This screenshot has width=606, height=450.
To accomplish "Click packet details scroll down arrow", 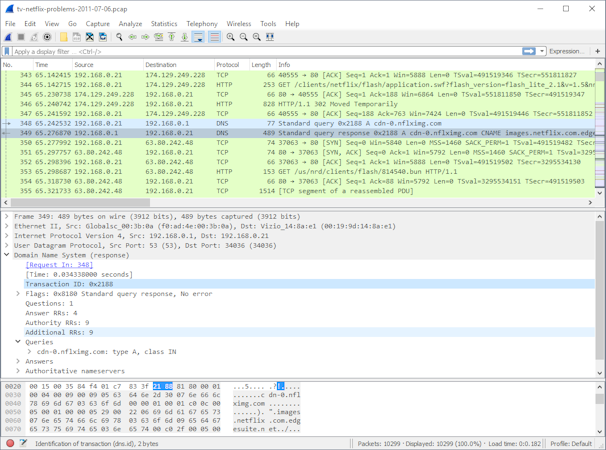I will click(x=600, y=373).
